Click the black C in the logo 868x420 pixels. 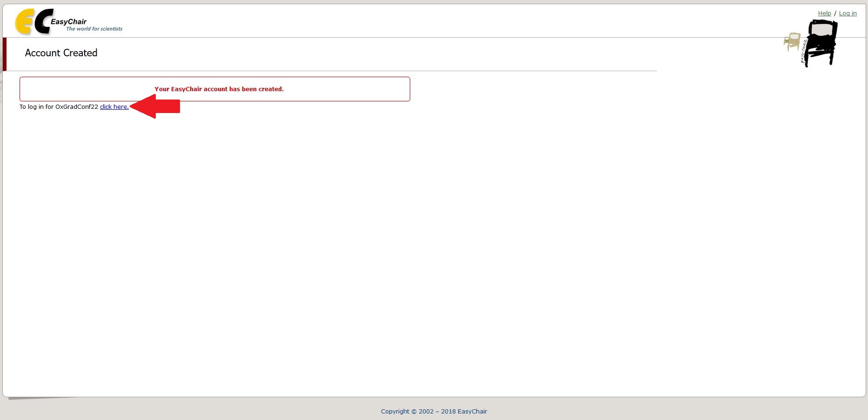(43, 22)
